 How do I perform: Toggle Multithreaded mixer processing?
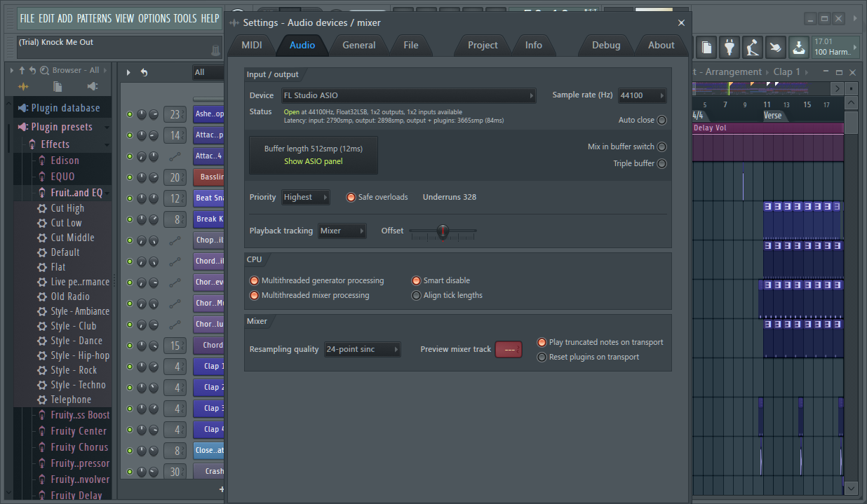tap(254, 295)
